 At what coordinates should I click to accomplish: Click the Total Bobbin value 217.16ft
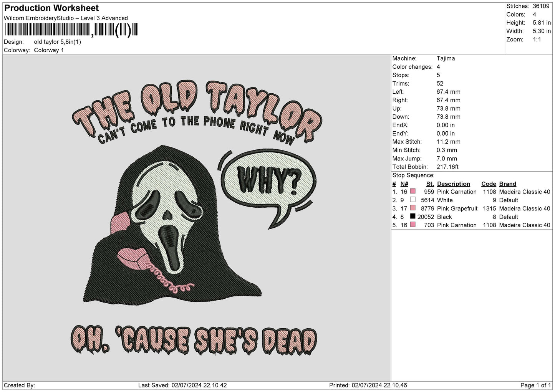pos(447,167)
